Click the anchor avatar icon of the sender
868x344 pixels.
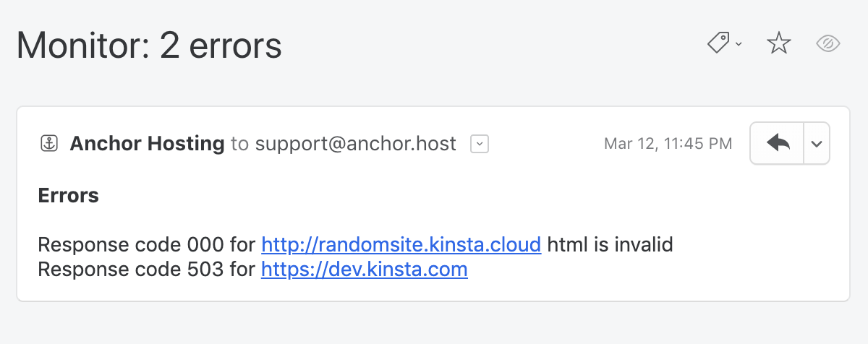click(48, 144)
